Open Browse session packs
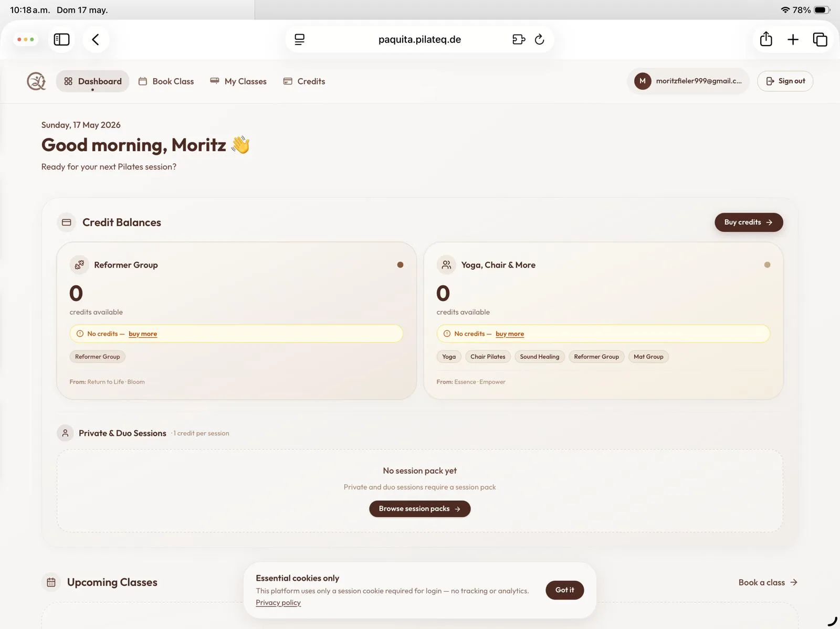The width and height of the screenshot is (840, 629). pyautogui.click(x=419, y=509)
